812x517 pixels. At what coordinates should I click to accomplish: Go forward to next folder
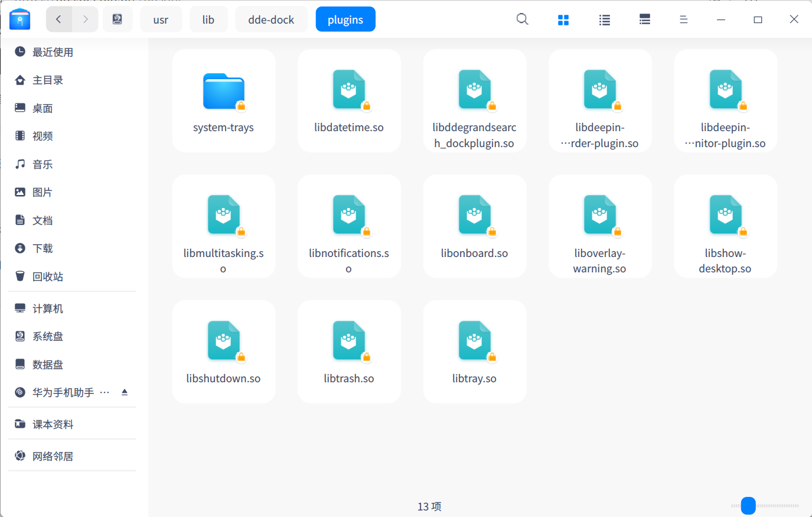86,19
